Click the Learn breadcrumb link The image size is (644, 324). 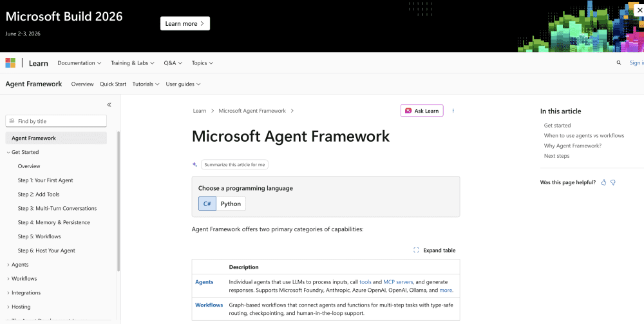point(200,110)
